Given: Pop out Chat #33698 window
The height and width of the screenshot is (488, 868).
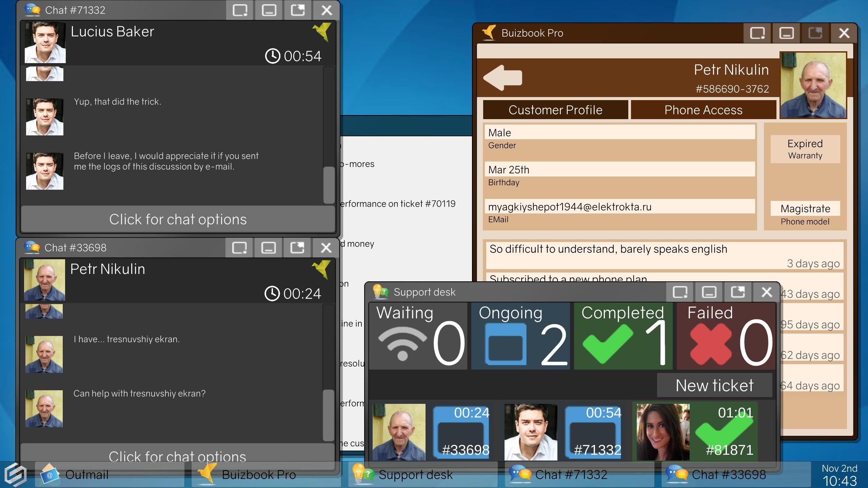Looking at the screenshot, I should point(297,248).
